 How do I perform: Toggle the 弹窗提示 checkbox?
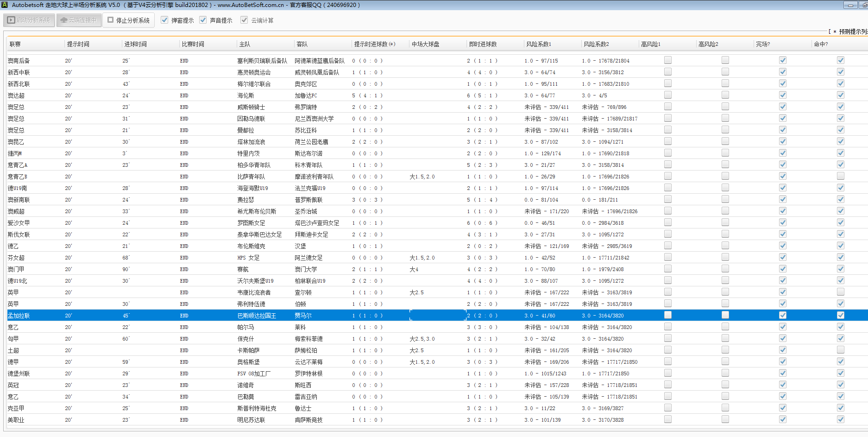(x=165, y=20)
